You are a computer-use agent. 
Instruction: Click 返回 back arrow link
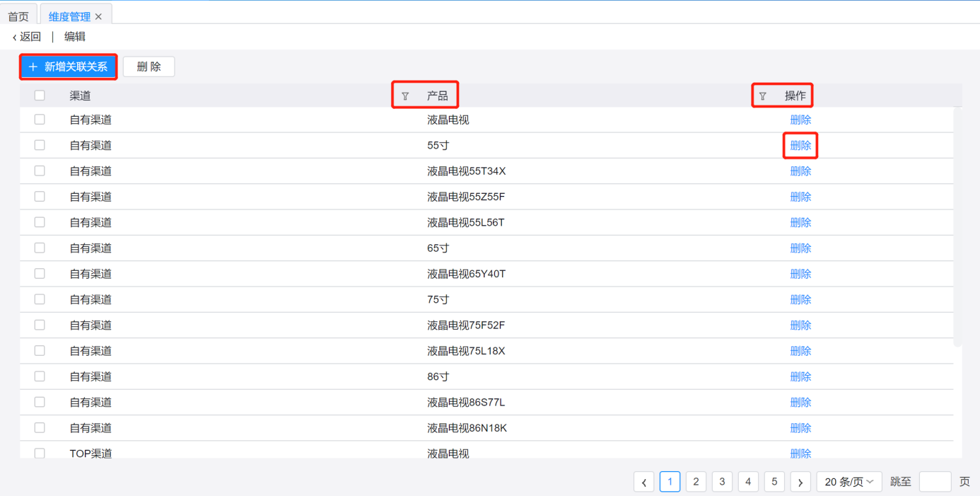27,37
